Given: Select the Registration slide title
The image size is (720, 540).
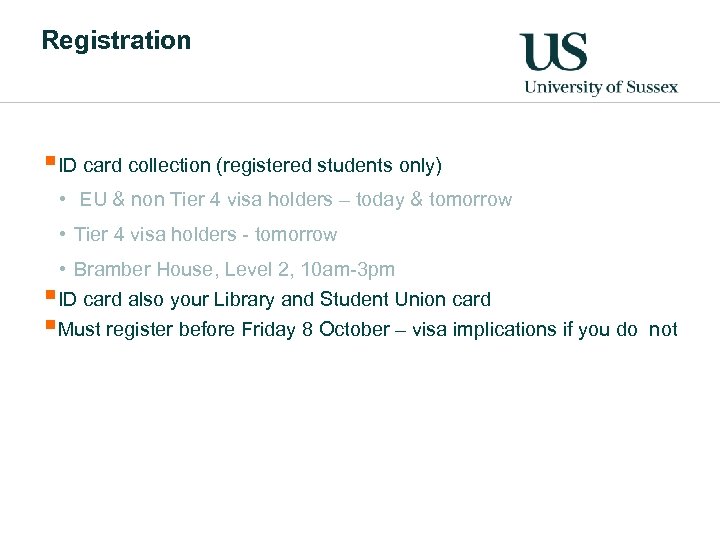Looking at the screenshot, I should pos(116,41).
